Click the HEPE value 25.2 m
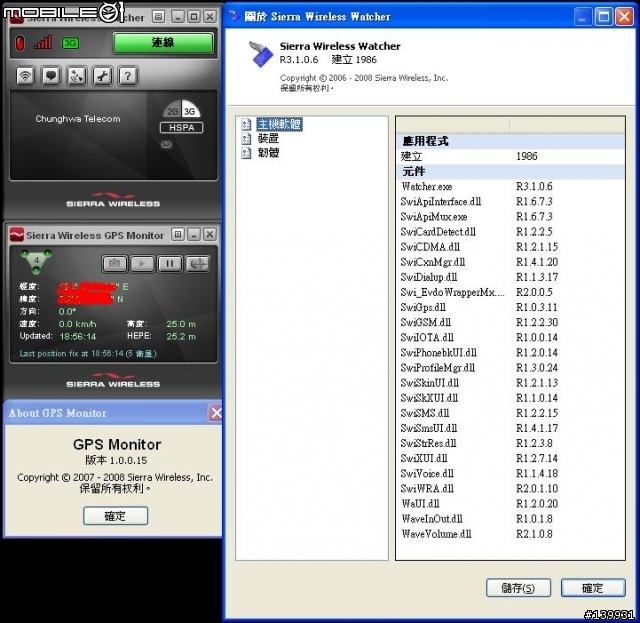Image resolution: width=640 pixels, height=623 pixels. (x=181, y=337)
